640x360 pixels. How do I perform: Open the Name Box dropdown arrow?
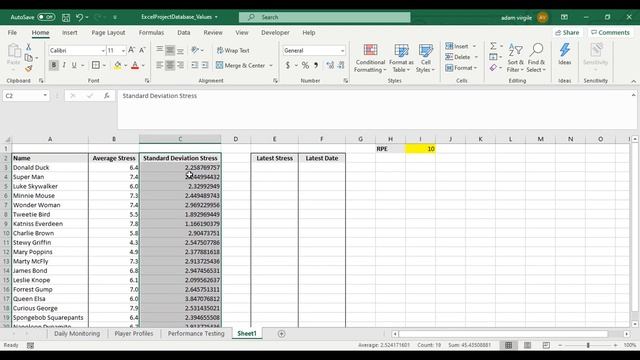point(45,96)
